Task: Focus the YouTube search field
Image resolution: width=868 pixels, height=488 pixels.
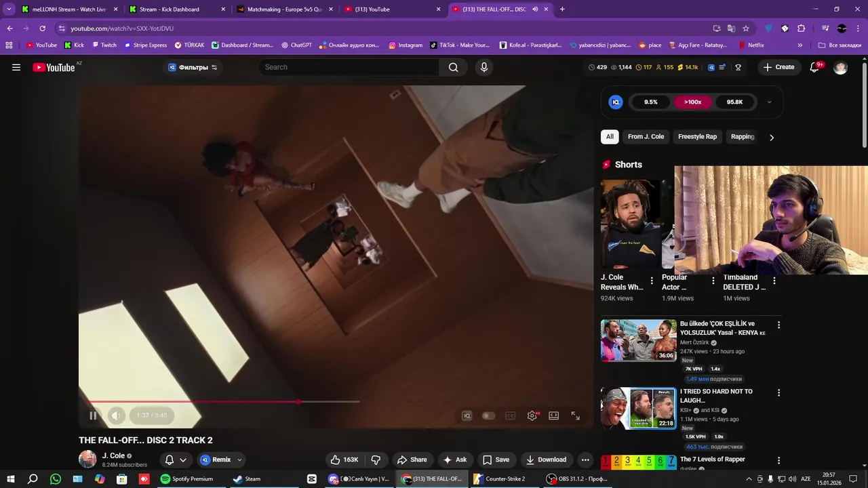Action: (x=349, y=67)
